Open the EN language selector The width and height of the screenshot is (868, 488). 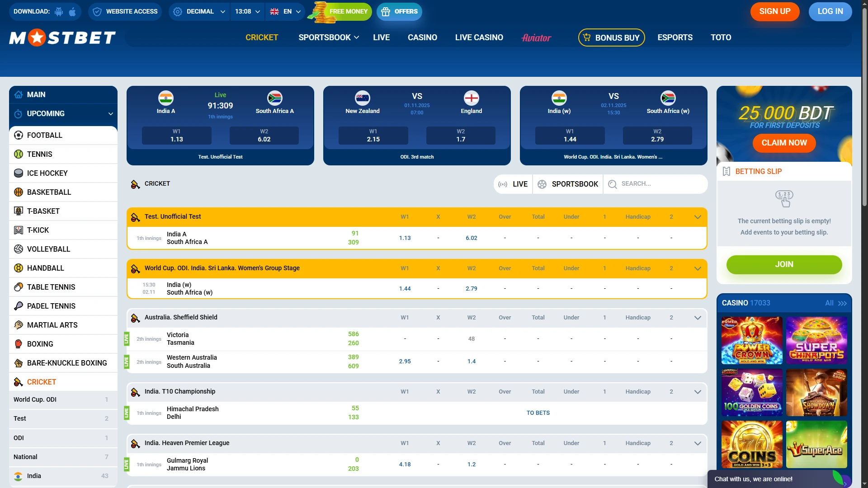pyautogui.click(x=285, y=11)
